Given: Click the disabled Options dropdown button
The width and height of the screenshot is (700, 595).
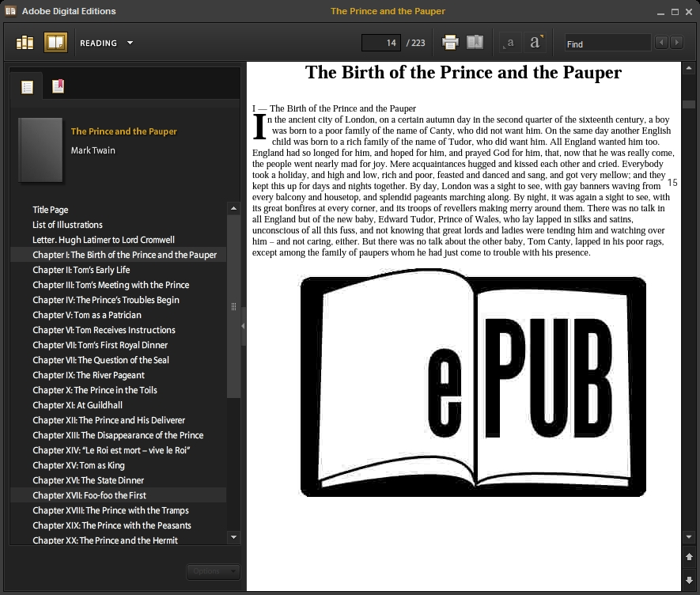Looking at the screenshot, I should (x=213, y=571).
